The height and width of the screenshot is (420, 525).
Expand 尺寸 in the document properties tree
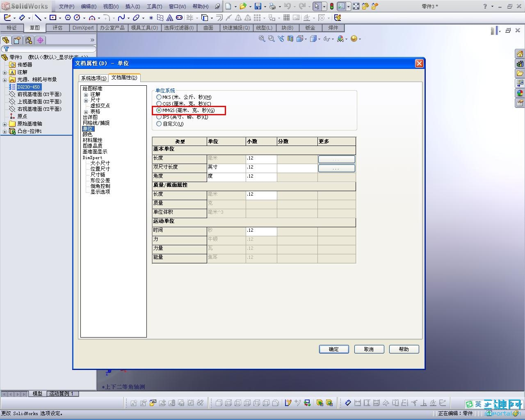click(86, 100)
